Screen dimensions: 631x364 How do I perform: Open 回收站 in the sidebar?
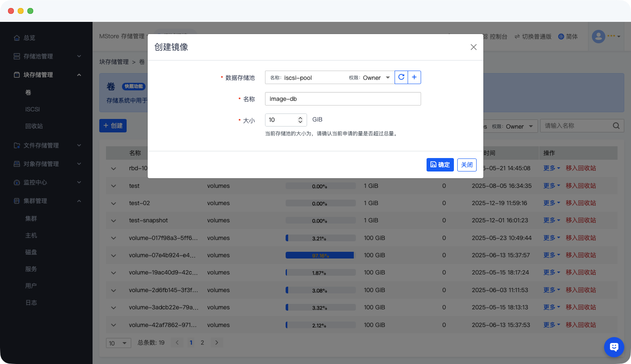34,126
